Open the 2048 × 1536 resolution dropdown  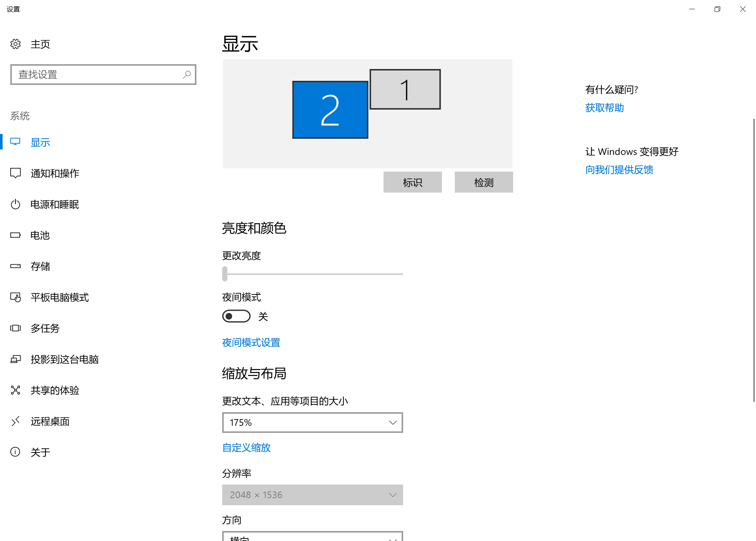(x=312, y=495)
